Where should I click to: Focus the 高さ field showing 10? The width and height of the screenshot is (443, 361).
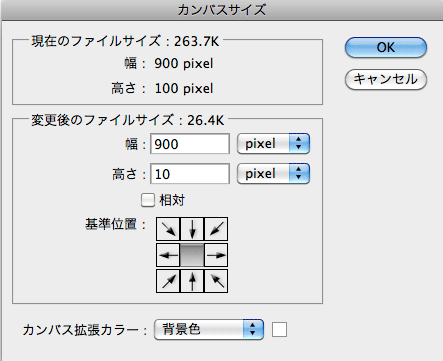click(190, 173)
